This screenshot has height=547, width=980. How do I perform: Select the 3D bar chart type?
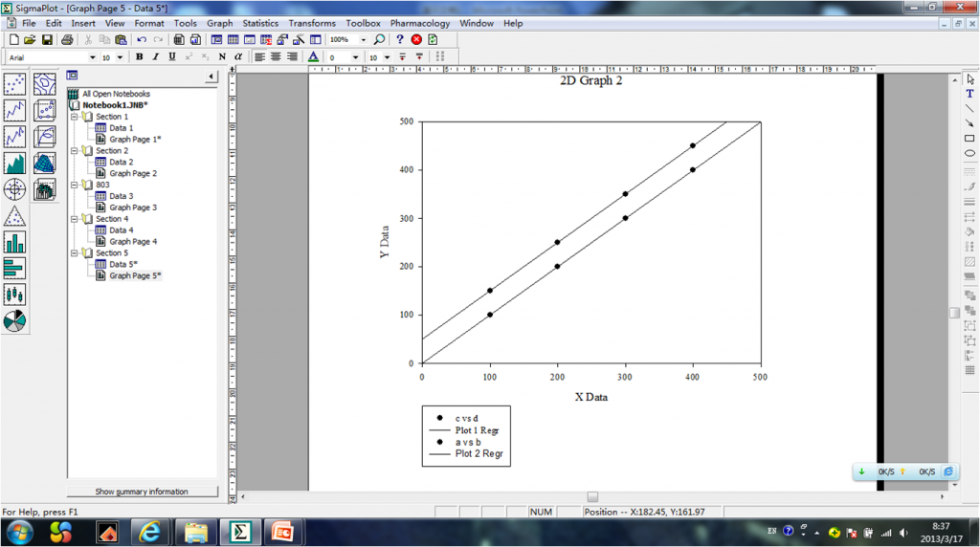44,189
